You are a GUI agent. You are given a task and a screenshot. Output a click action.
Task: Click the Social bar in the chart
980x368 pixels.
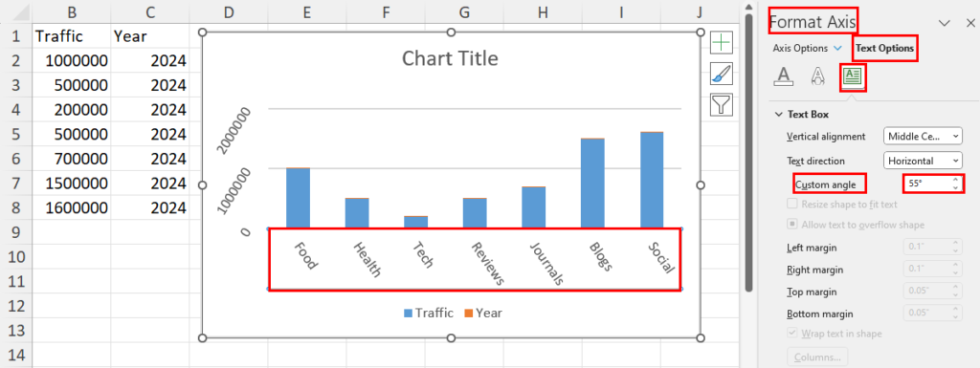click(x=652, y=181)
